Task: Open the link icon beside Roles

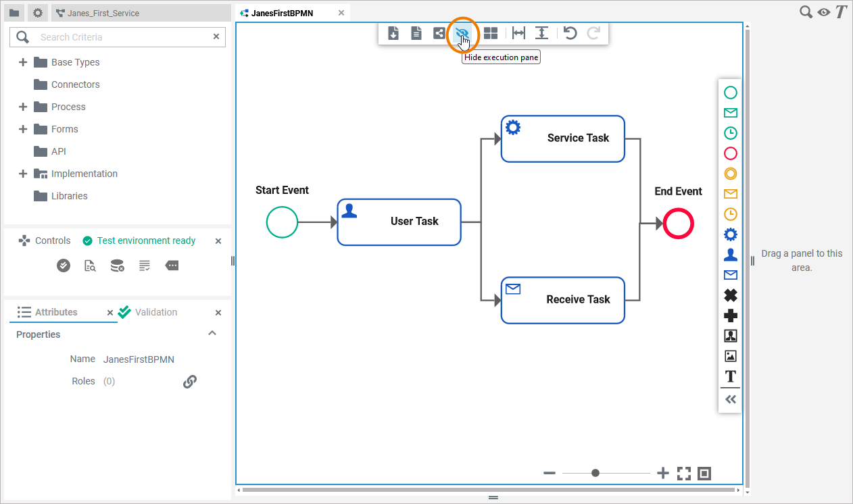Action: pos(190,382)
